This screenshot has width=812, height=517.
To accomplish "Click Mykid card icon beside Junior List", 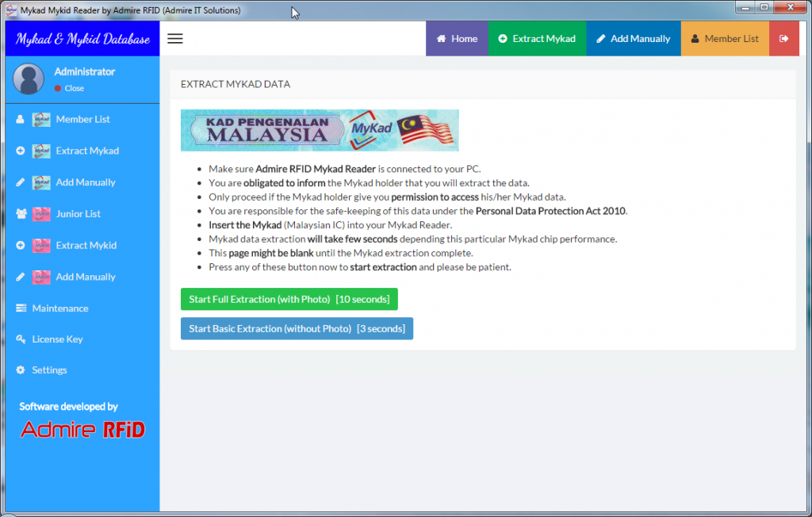I will coord(41,214).
